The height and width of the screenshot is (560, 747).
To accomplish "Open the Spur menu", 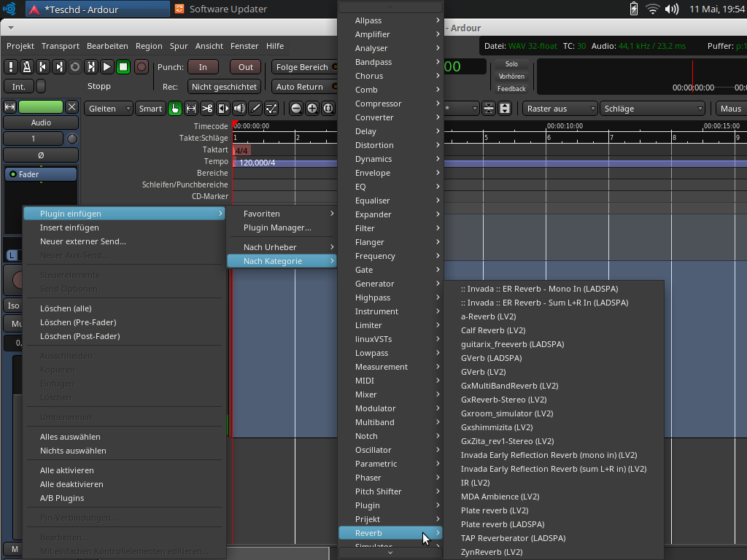I will pos(179,46).
